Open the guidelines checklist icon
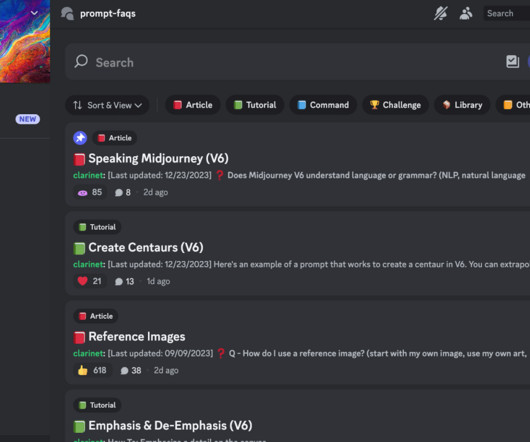The height and width of the screenshot is (442, 530). [x=512, y=62]
